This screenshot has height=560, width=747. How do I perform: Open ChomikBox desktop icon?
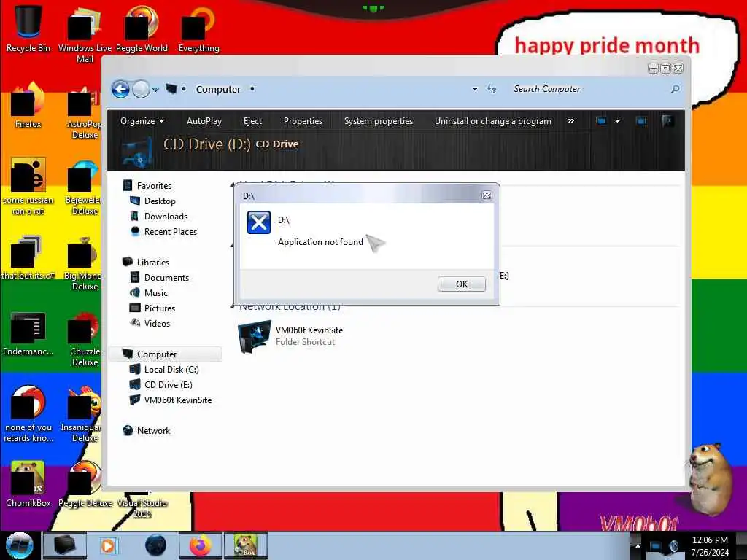point(28,484)
